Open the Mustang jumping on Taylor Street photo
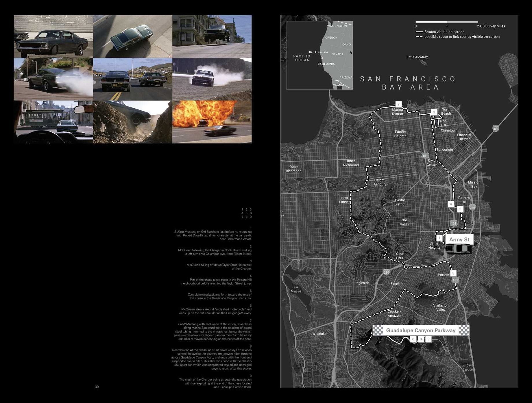 click(x=212, y=36)
